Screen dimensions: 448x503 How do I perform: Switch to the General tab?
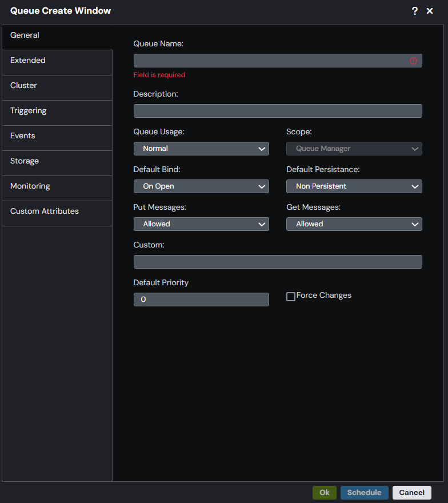[57, 37]
